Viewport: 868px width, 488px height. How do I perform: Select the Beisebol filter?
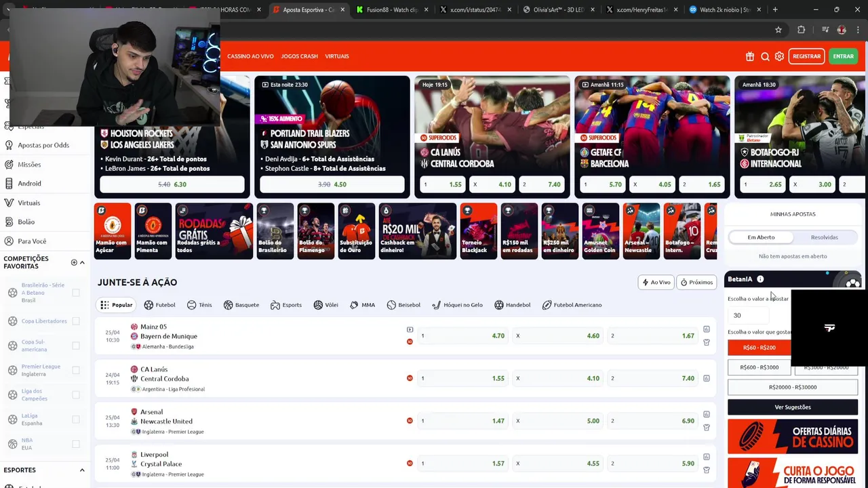pos(403,305)
